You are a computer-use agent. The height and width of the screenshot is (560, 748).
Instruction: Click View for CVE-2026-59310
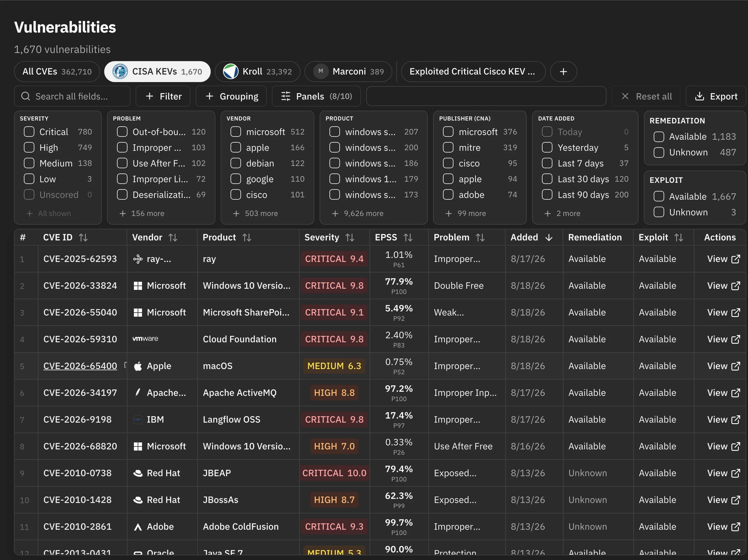[723, 339]
